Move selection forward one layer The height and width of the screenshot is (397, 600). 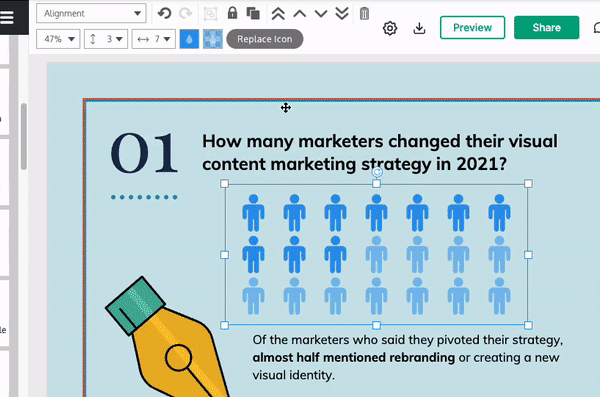click(300, 14)
